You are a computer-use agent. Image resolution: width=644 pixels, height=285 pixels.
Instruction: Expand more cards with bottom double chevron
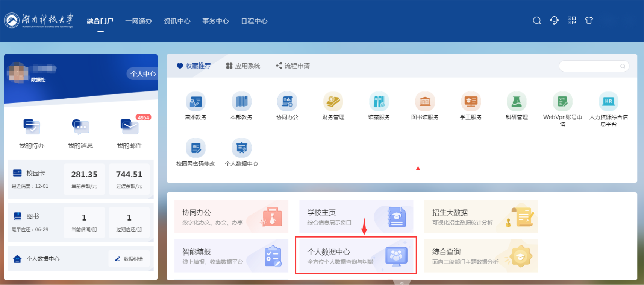pos(402,282)
